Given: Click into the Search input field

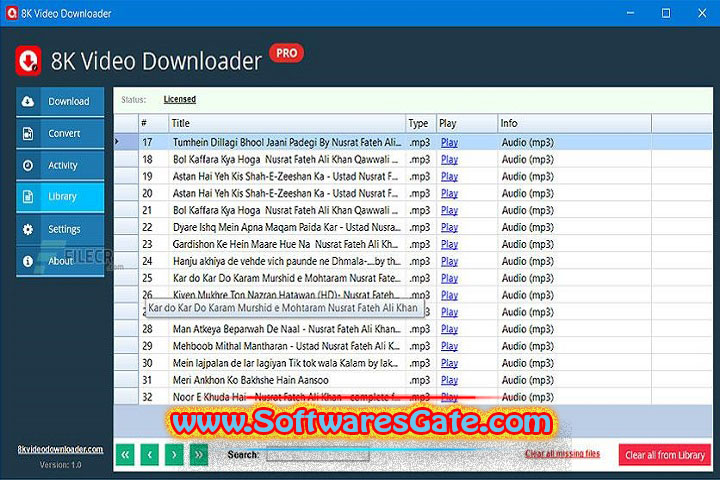Looking at the screenshot, I should [x=318, y=455].
